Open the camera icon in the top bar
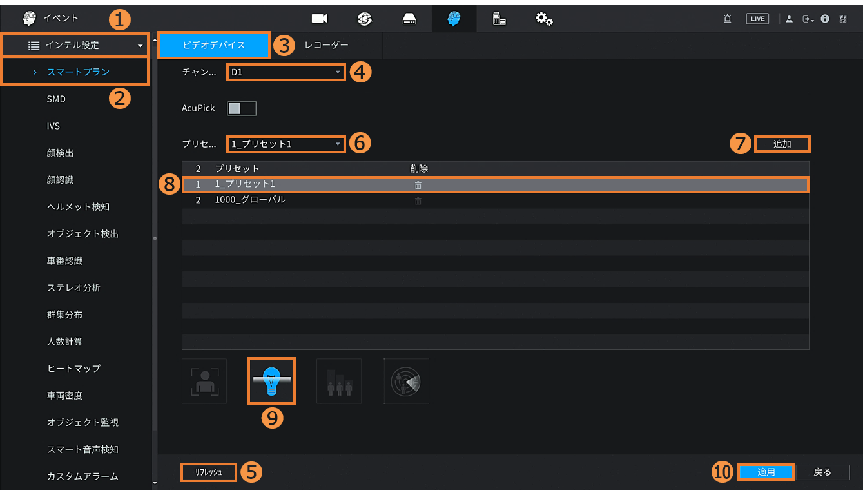This screenshot has height=504, width=863. tap(320, 19)
